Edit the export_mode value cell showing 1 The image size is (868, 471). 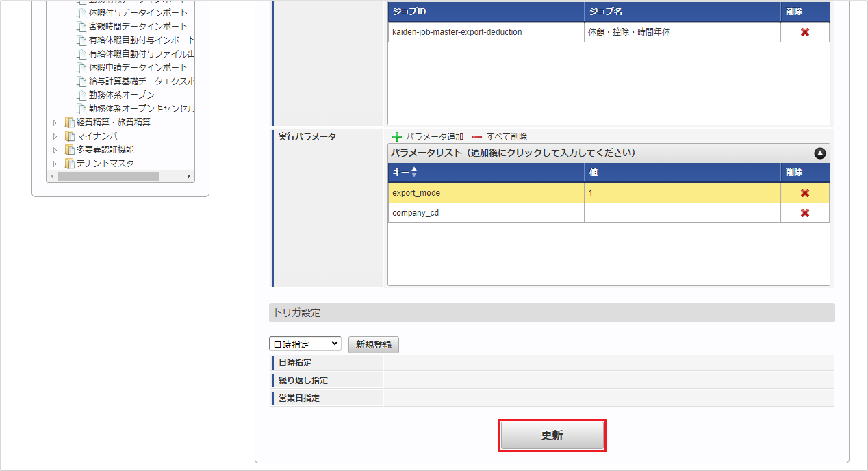pyautogui.click(x=682, y=193)
